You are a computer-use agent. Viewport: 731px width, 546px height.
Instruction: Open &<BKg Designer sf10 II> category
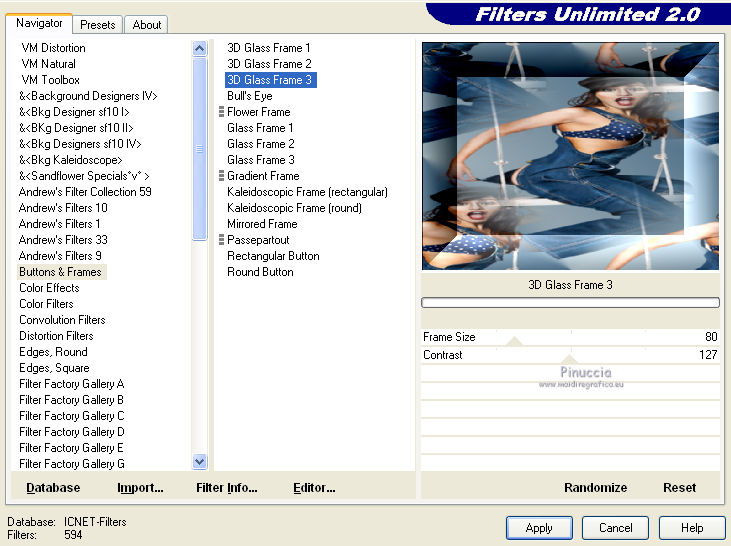click(76, 128)
